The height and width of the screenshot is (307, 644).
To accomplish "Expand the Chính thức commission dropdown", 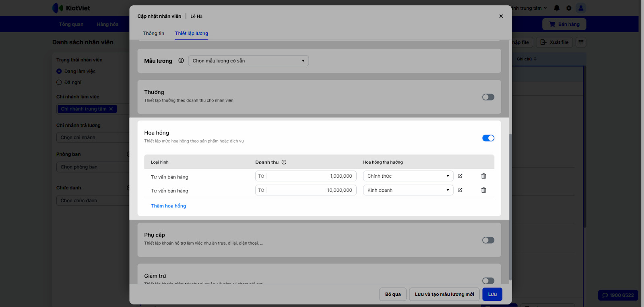I will (x=408, y=176).
